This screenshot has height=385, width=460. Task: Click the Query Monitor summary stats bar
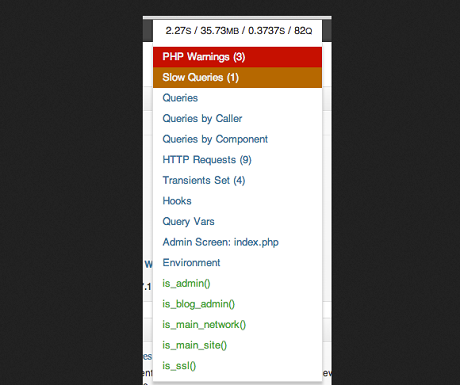pos(237,31)
